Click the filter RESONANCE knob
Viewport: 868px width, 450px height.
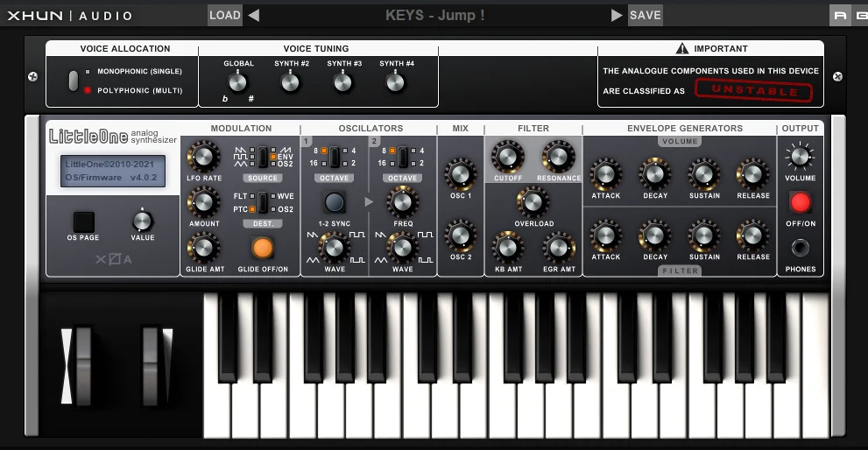[558, 157]
